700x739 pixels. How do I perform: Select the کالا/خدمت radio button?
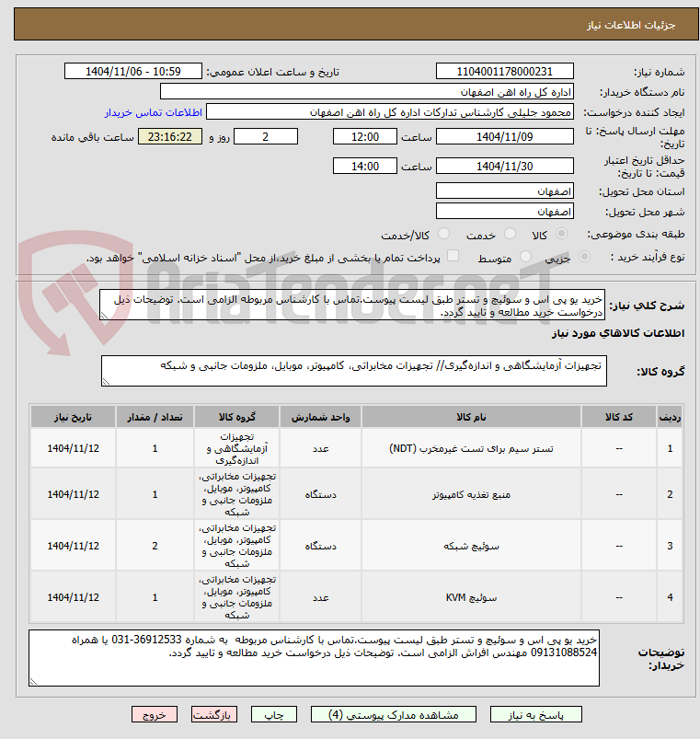[443, 233]
